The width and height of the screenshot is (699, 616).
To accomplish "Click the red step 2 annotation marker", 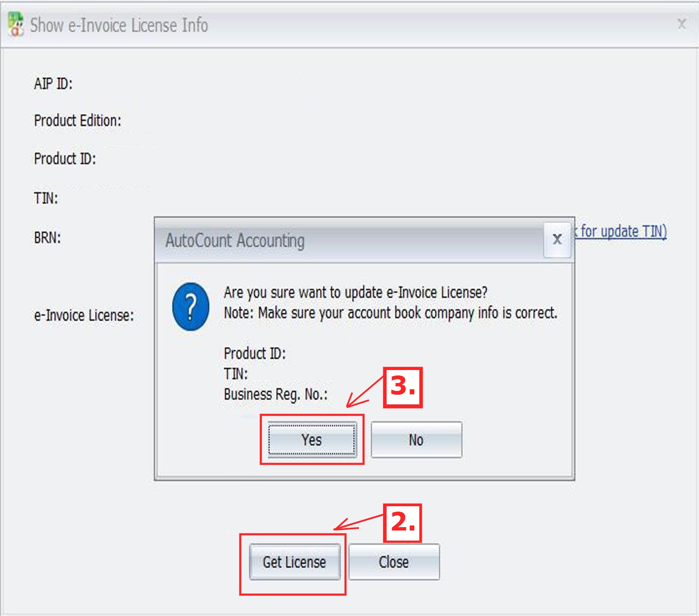I will (x=403, y=523).
